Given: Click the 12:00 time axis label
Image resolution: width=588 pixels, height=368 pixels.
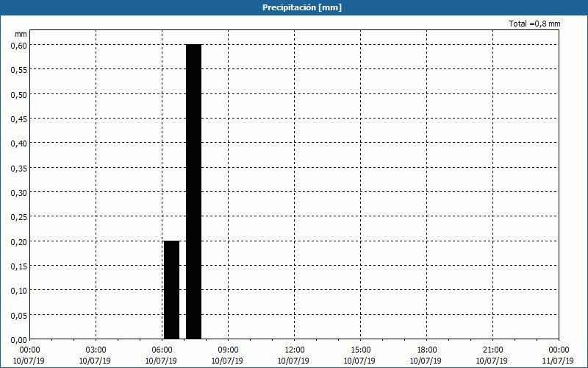Looking at the screenshot, I should [295, 350].
